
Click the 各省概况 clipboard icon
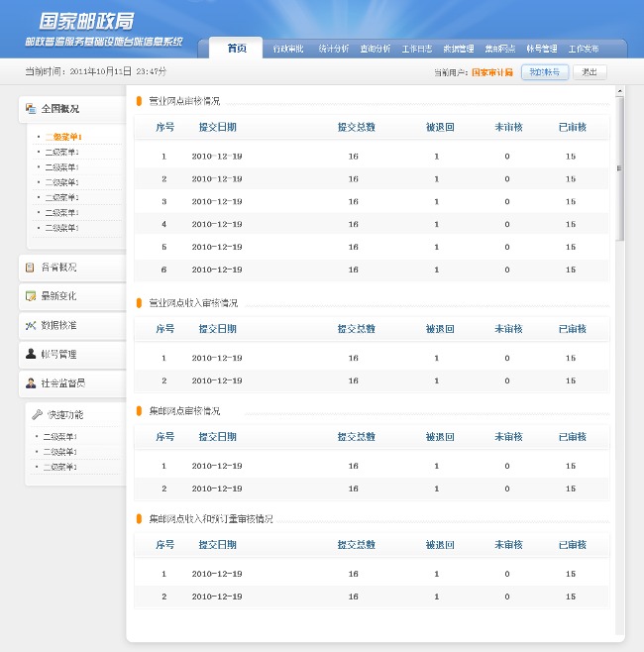click(31, 268)
